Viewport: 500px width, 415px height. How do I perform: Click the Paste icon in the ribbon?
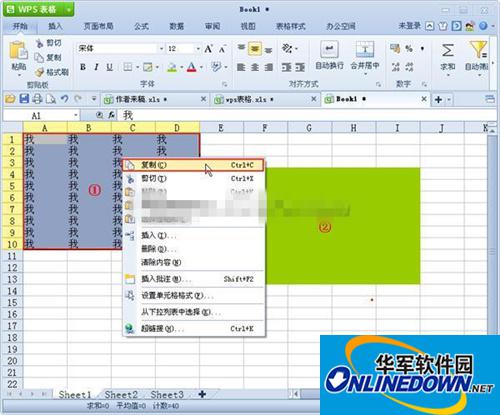tap(18, 51)
